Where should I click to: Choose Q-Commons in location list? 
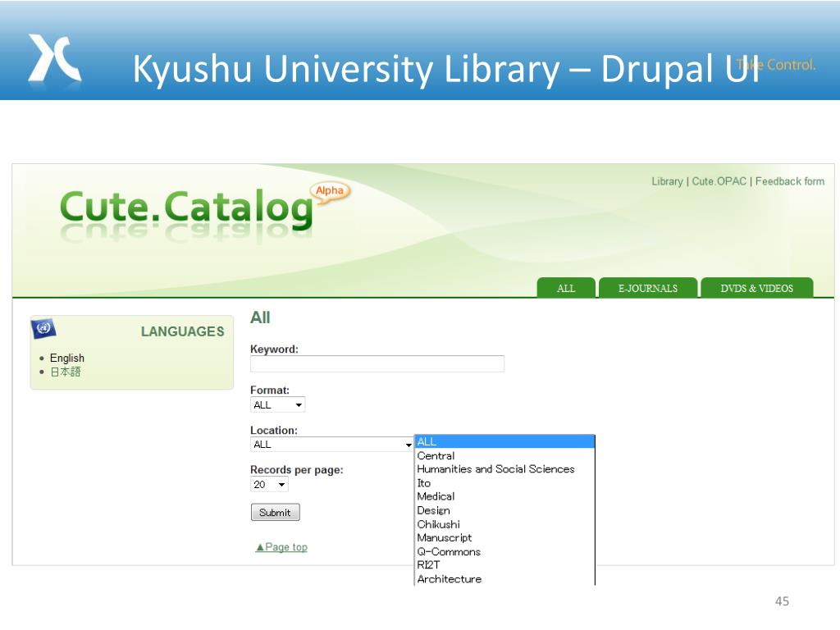tap(504, 551)
